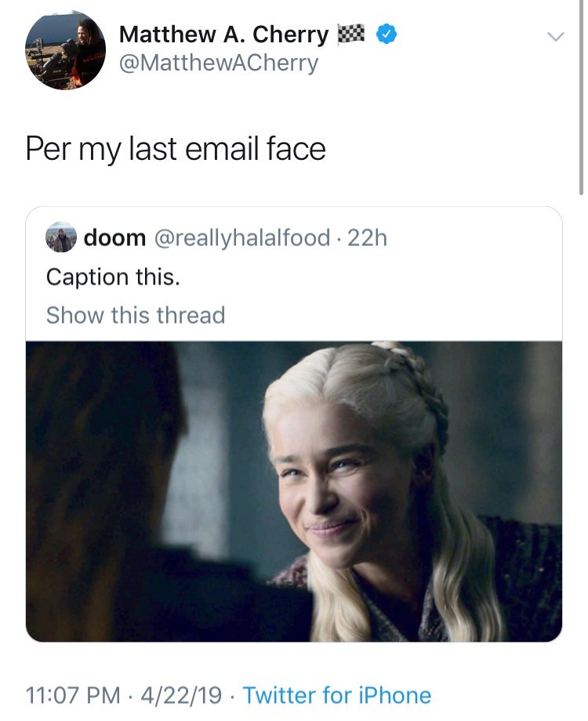Click the 'Per my last email face' text
588x721 pixels.
[176, 149]
